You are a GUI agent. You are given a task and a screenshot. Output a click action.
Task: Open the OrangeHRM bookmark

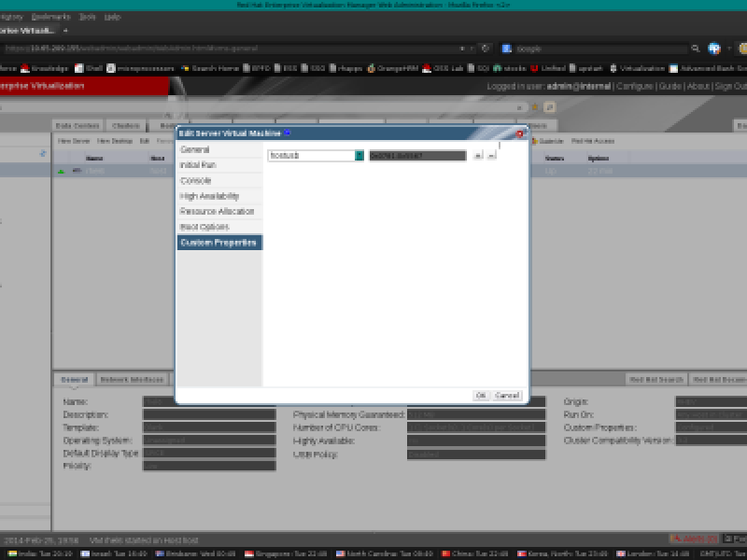(x=392, y=68)
